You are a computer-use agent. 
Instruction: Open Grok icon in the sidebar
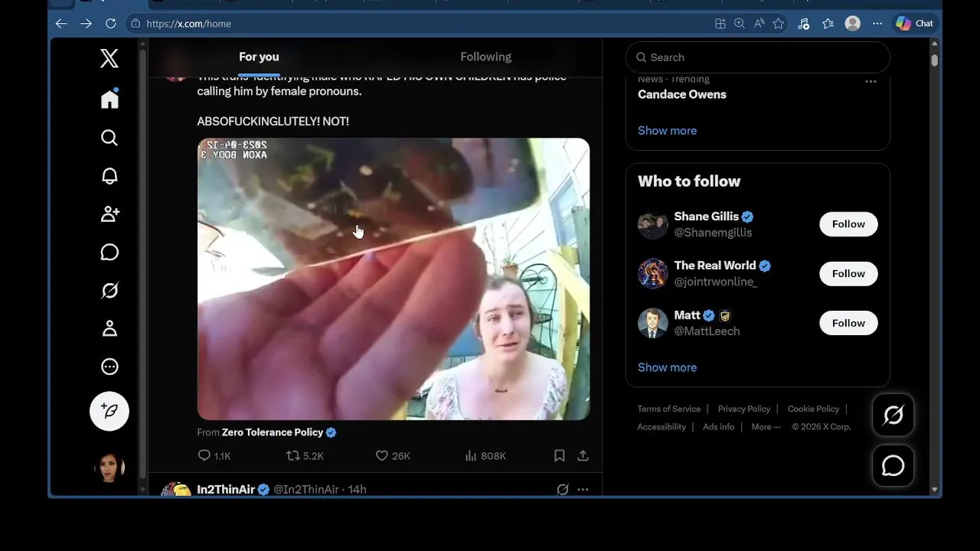109,291
